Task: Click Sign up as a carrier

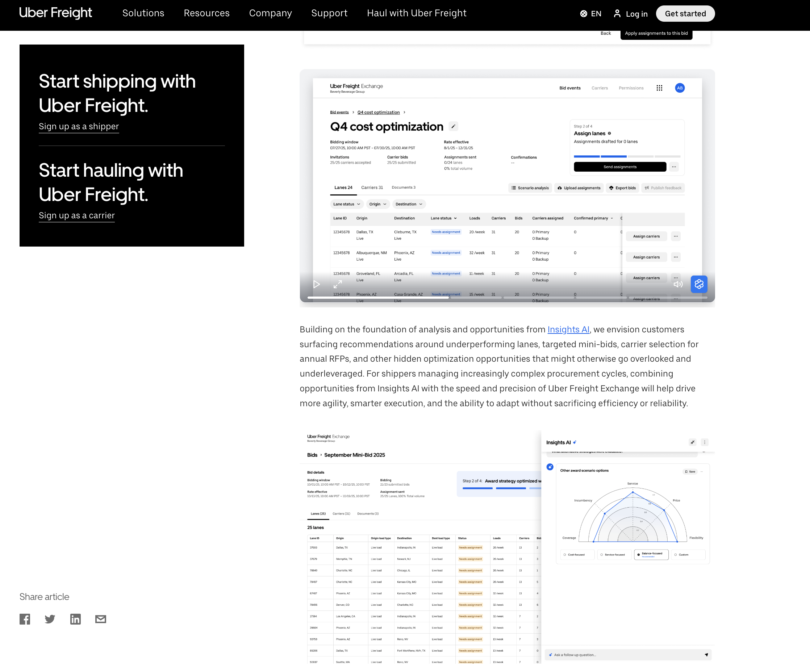Action: click(x=77, y=215)
